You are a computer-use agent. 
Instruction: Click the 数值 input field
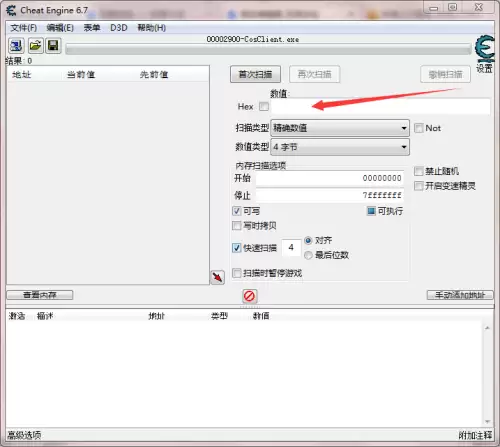[x=380, y=107]
